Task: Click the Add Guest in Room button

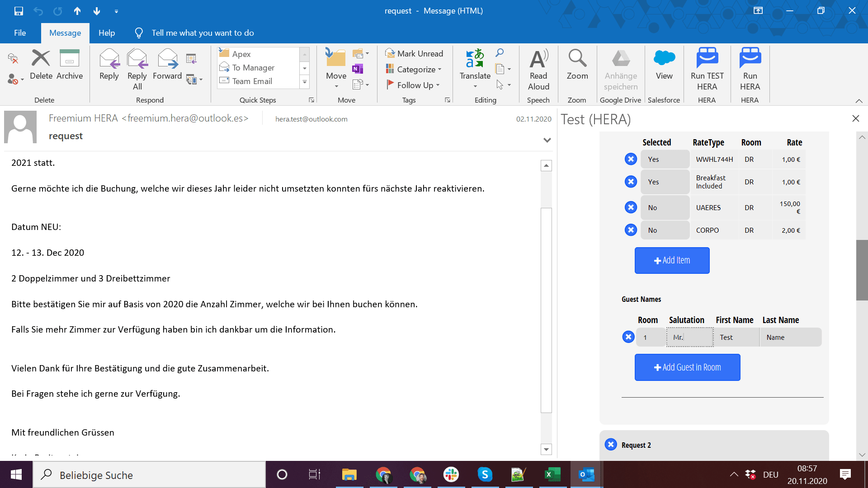Action: click(x=687, y=367)
